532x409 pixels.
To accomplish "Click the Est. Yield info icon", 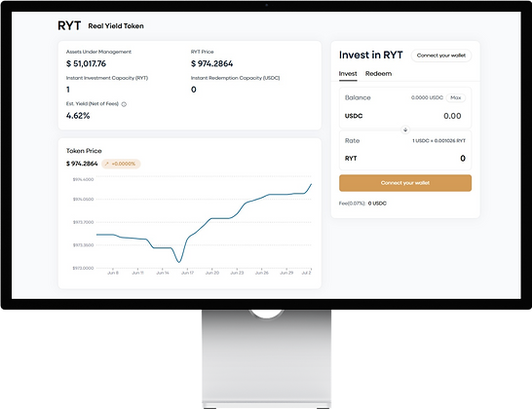I will [x=124, y=104].
